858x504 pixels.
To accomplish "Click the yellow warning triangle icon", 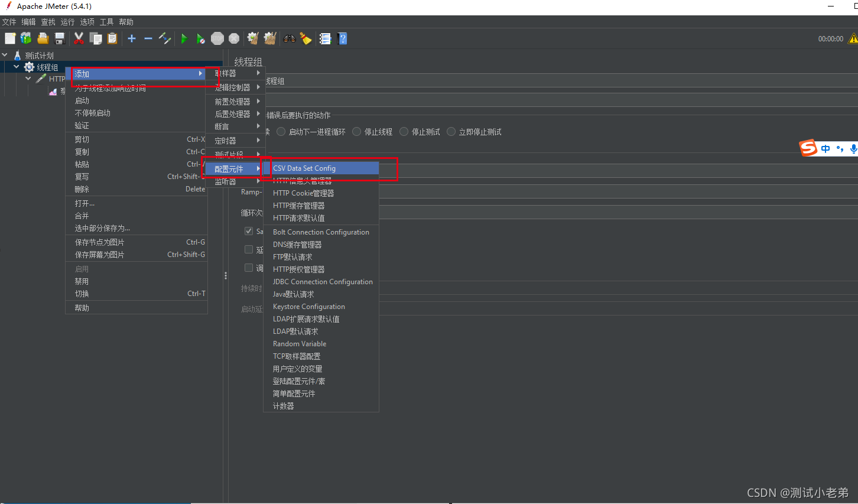I will pos(853,38).
